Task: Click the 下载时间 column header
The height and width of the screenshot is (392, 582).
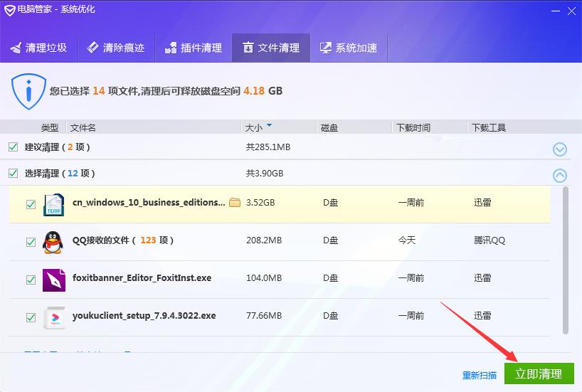Action: pos(413,127)
